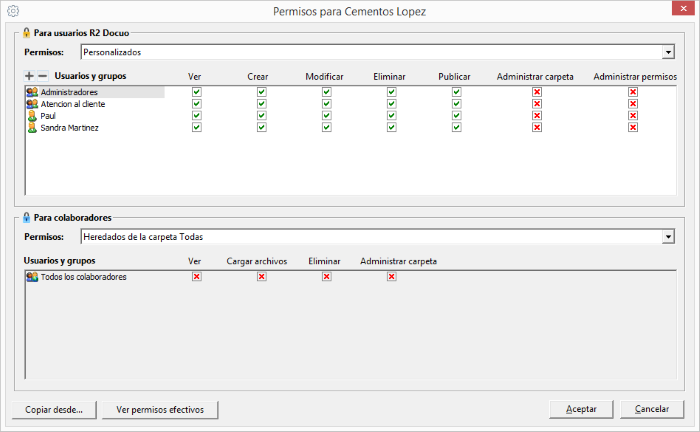Close the Permisos dialog window

click(x=685, y=10)
